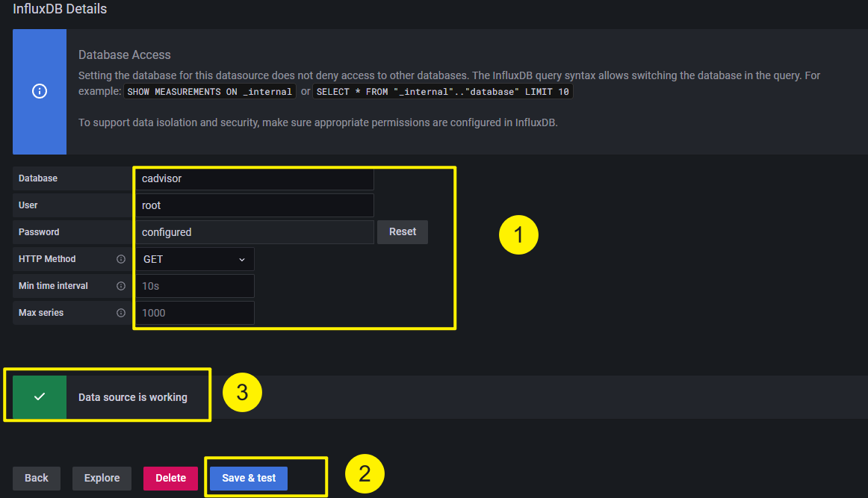Click the HTTP Method info icon
The height and width of the screenshot is (498, 868).
click(x=121, y=259)
